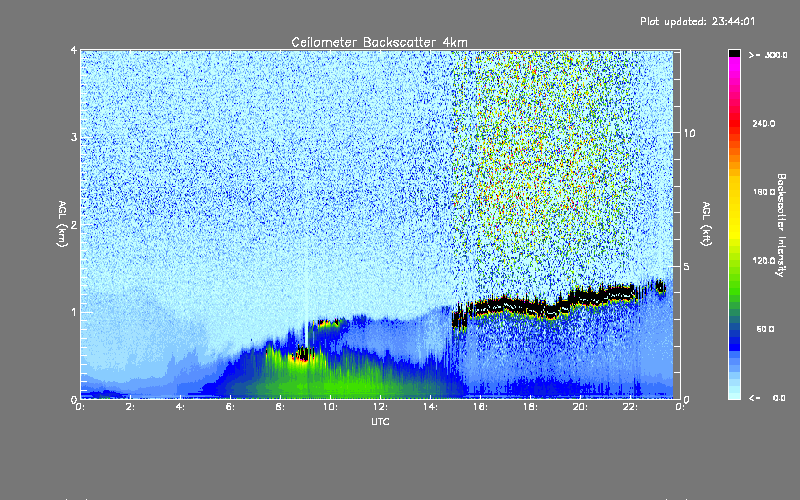The height and width of the screenshot is (500, 800).
Task: Click the '6:' UTC time tick
Action: coord(230,407)
